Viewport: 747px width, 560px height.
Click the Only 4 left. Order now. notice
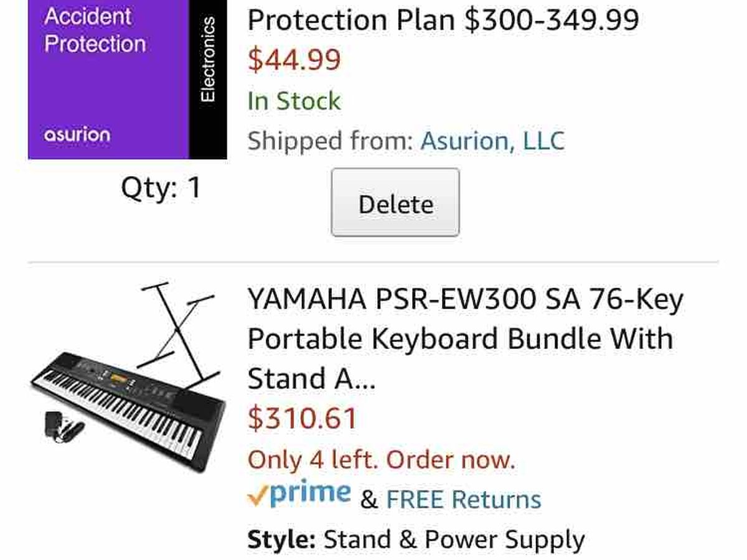381,460
